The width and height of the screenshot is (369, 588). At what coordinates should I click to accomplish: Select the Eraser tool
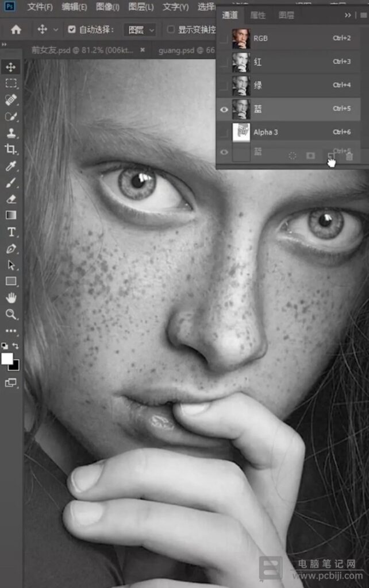tap(11, 199)
